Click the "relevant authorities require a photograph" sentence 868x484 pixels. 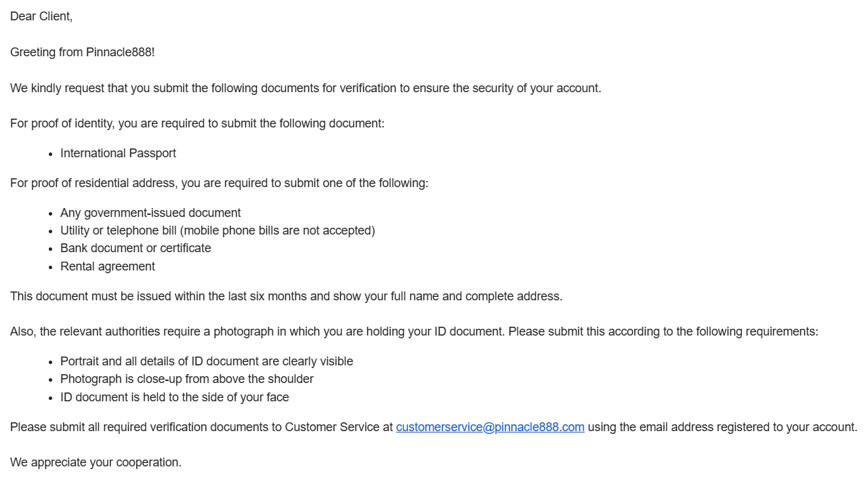[x=414, y=331]
